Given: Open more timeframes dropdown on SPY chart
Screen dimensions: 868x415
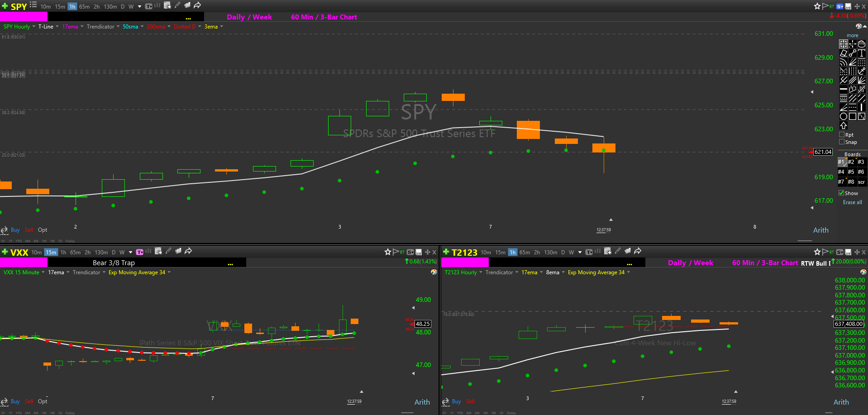Looking at the screenshot, I should 139,7.
